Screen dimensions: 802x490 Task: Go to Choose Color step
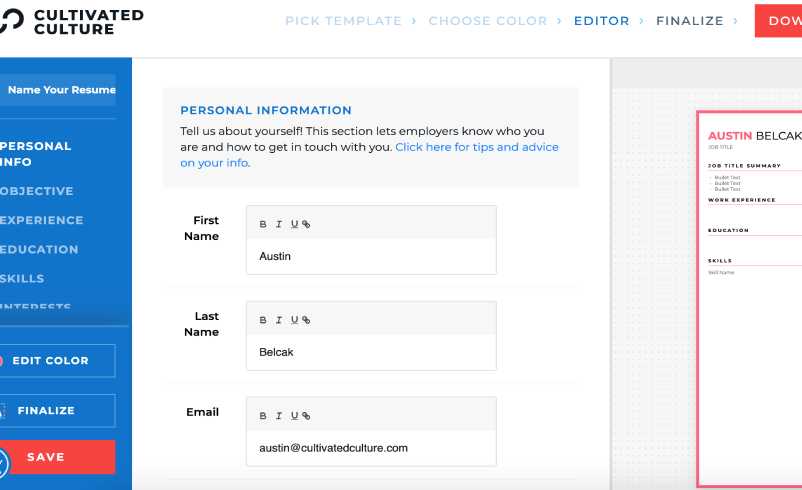pyautogui.click(x=488, y=21)
